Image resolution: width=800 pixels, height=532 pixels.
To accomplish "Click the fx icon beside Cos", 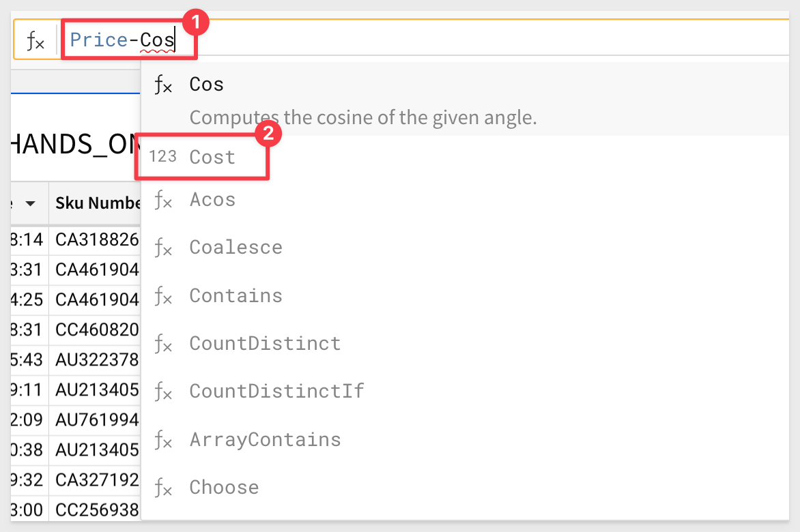I will point(163,85).
